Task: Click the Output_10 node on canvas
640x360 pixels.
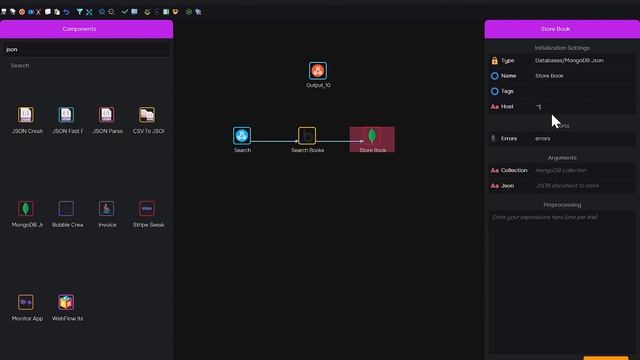Action: coord(318,71)
